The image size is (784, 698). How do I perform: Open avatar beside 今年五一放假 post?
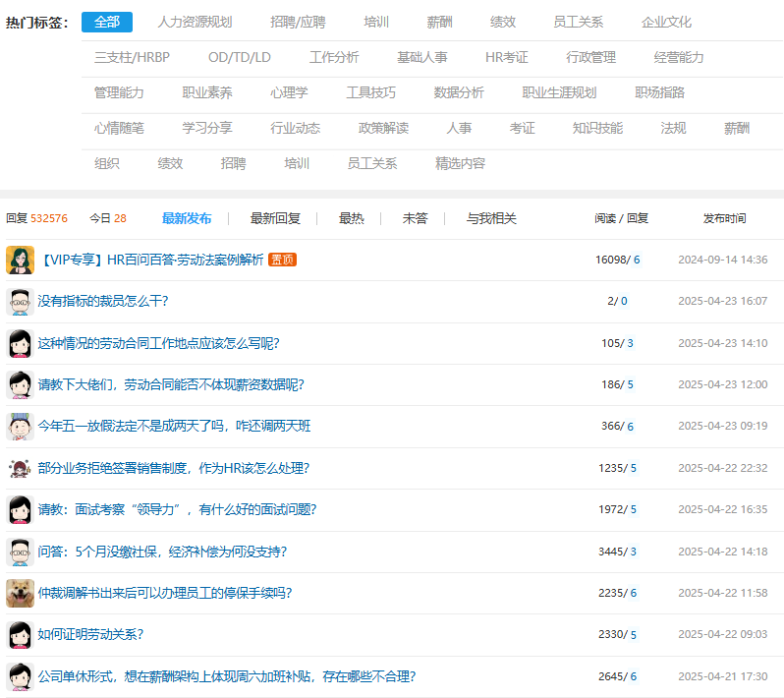click(x=20, y=427)
